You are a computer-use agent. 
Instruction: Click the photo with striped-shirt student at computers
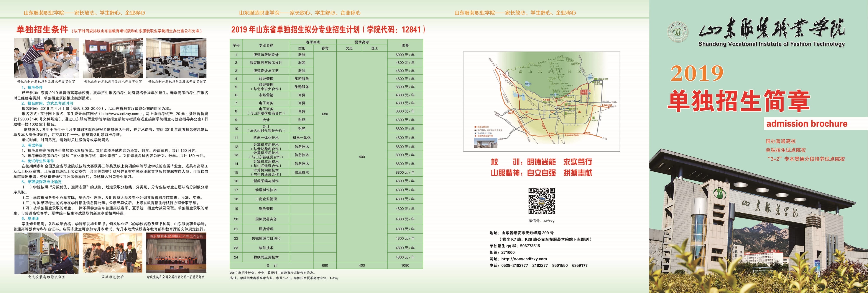tap(46, 58)
